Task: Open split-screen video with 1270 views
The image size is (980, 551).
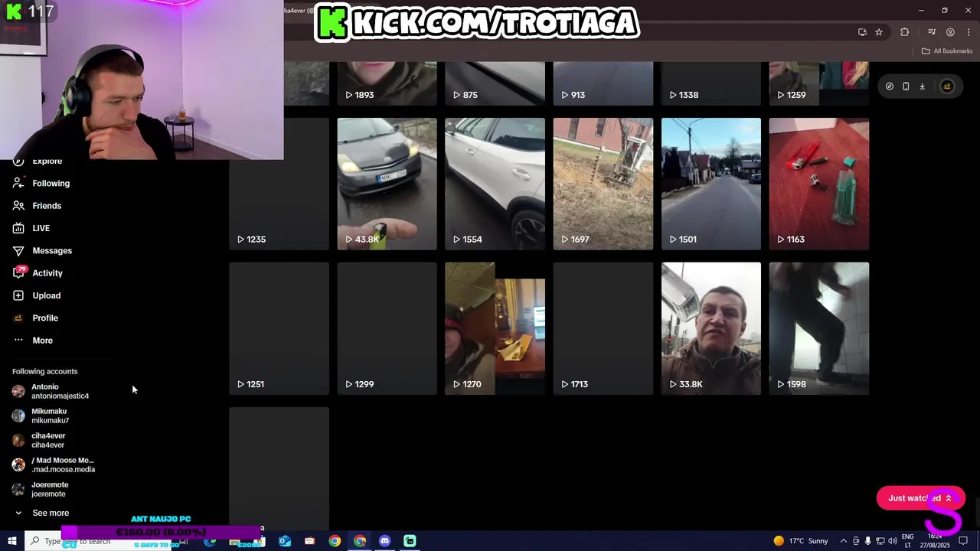Action: tap(495, 328)
